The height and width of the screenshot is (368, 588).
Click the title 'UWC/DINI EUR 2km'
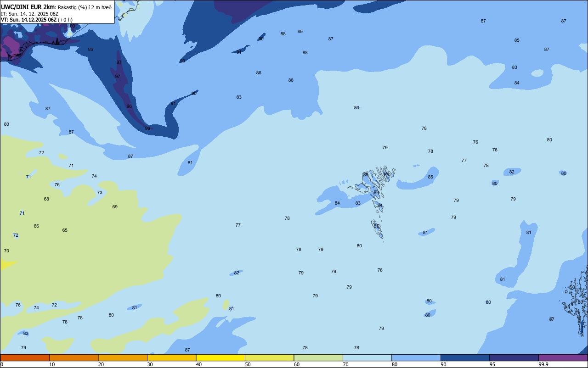(x=28, y=7)
